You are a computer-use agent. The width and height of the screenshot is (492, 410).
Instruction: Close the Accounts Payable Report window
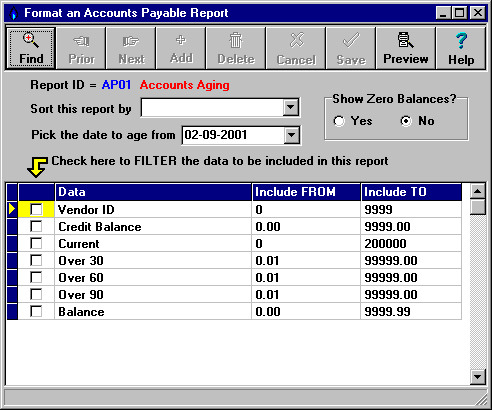(477, 13)
